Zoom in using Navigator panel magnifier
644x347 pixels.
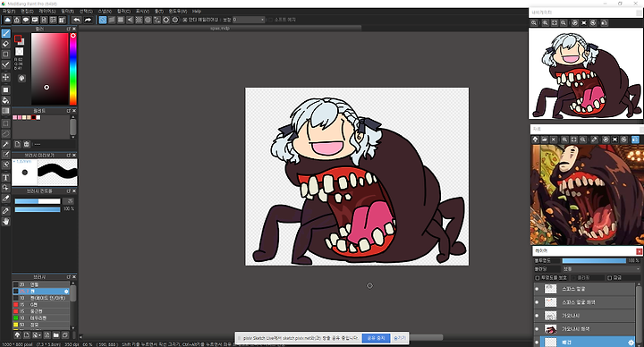545,23
